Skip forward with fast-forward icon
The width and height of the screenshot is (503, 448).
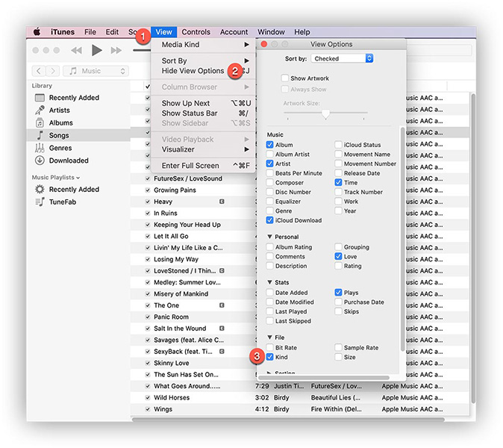[x=116, y=50]
